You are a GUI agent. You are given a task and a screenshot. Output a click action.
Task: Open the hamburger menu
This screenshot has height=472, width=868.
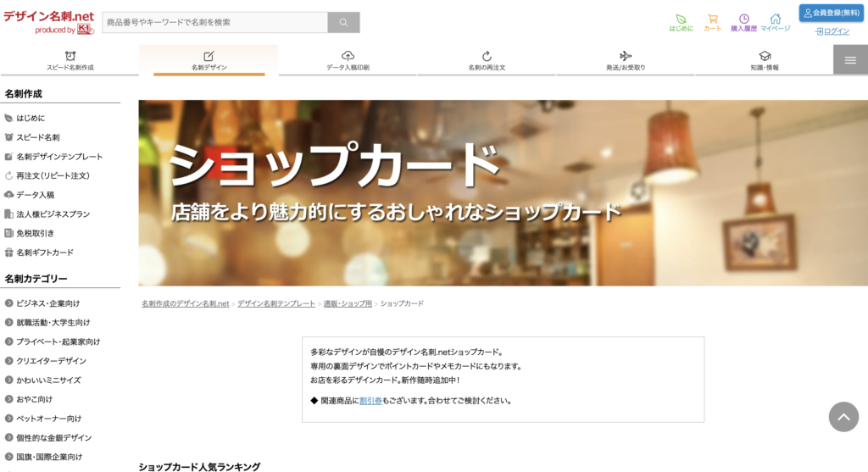click(850, 60)
